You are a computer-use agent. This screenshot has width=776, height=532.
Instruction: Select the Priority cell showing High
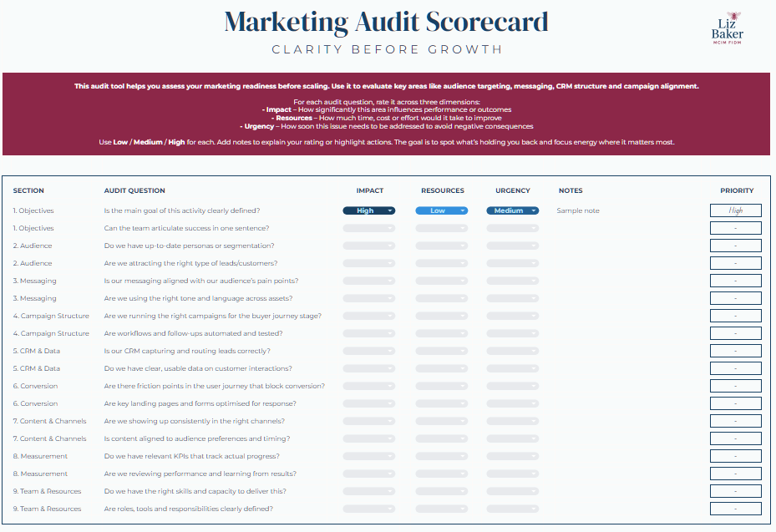click(735, 210)
